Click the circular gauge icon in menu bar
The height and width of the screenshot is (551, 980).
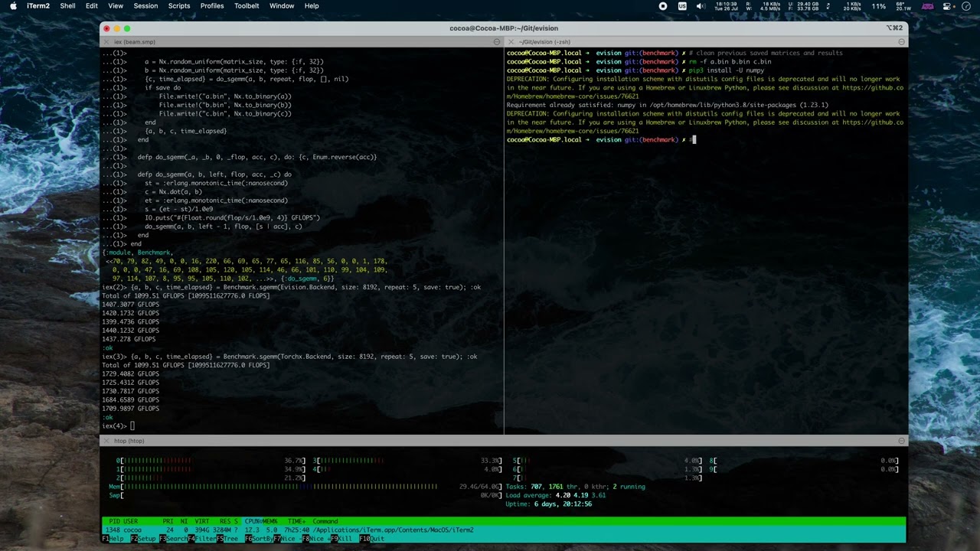967,5
